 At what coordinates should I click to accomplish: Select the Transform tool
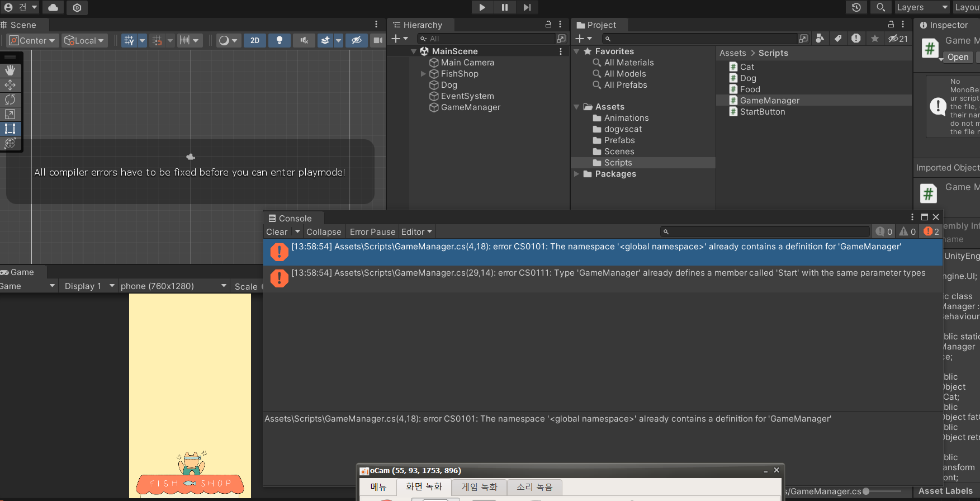(10, 143)
